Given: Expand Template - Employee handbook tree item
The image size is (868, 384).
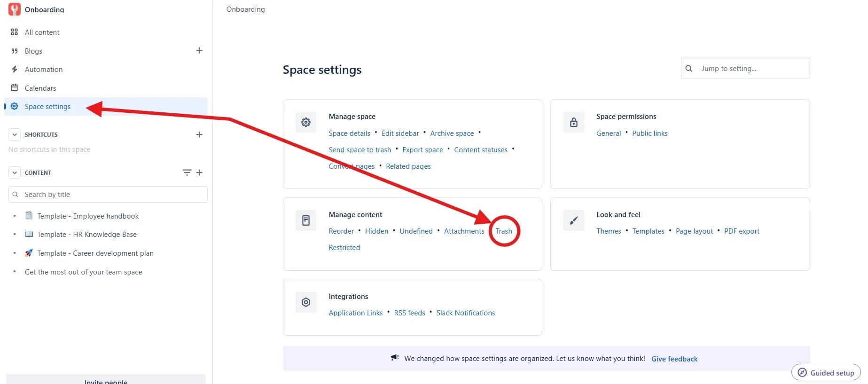Looking at the screenshot, I should pyautogui.click(x=15, y=216).
